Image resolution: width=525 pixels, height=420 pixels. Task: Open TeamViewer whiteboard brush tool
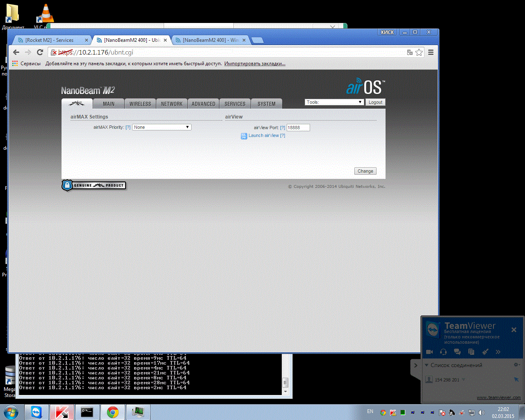pyautogui.click(x=485, y=352)
